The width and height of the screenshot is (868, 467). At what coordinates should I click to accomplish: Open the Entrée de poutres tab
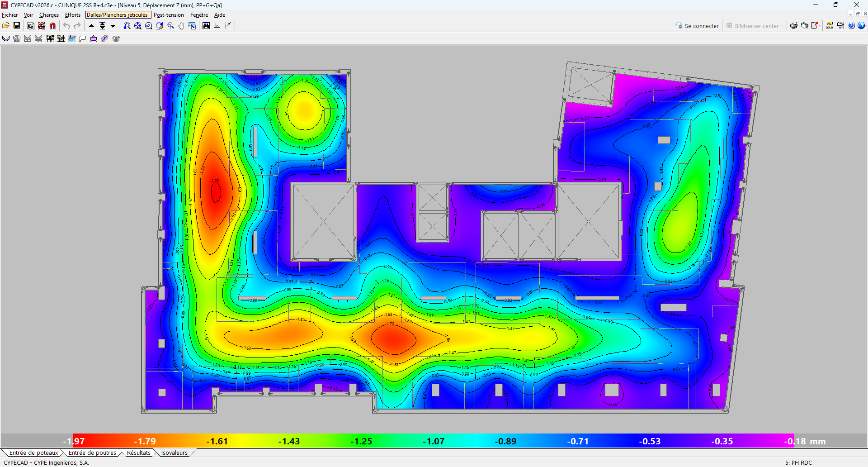click(x=92, y=453)
